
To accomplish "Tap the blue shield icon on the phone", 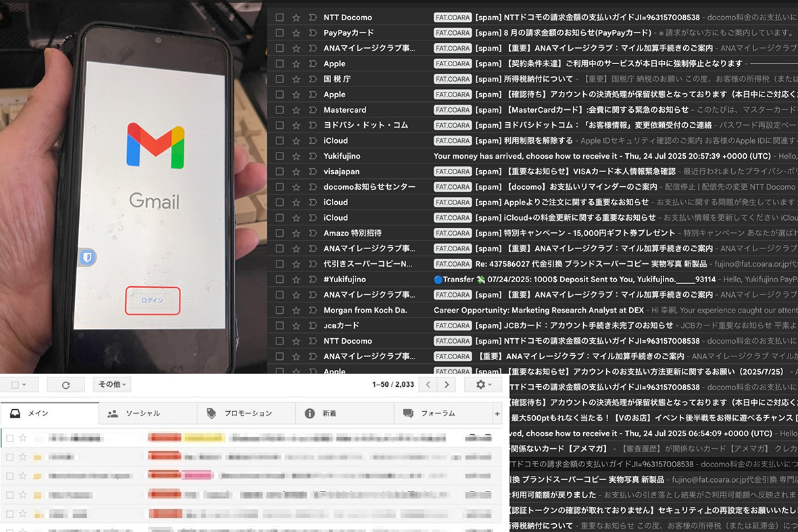I will coord(88,257).
